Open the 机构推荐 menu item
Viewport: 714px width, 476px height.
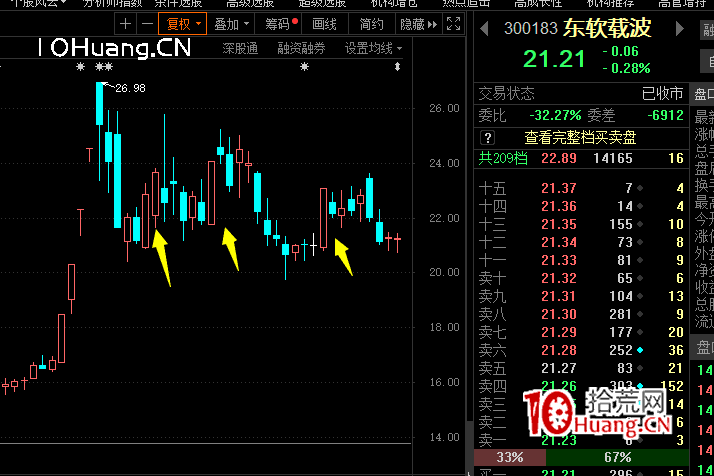(x=610, y=3)
